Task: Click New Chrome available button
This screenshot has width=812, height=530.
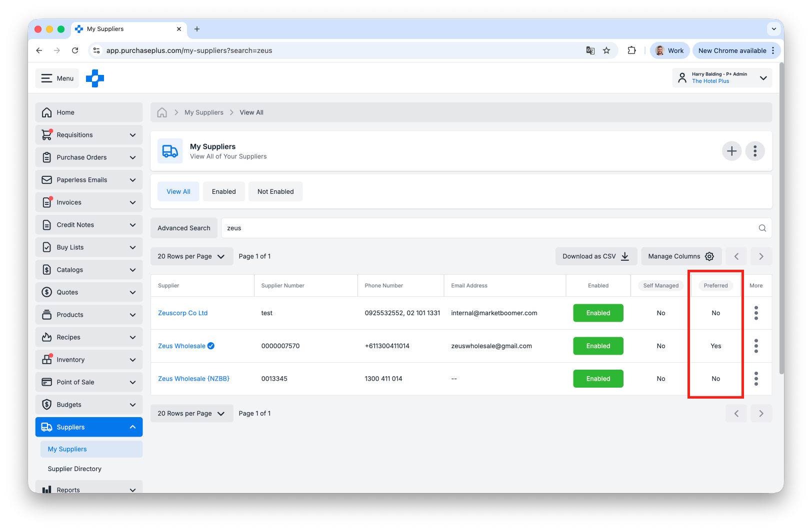Action: click(x=736, y=50)
